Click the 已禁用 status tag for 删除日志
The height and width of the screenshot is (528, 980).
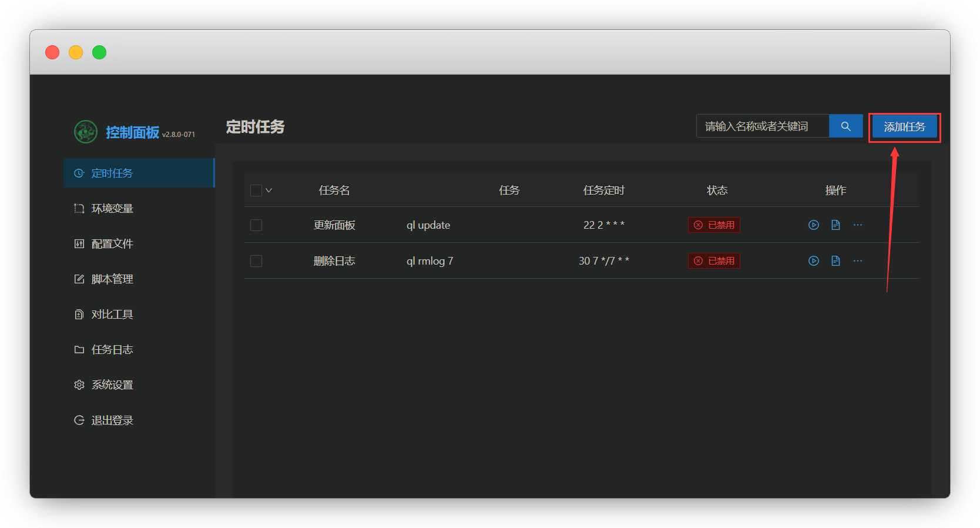tap(714, 261)
